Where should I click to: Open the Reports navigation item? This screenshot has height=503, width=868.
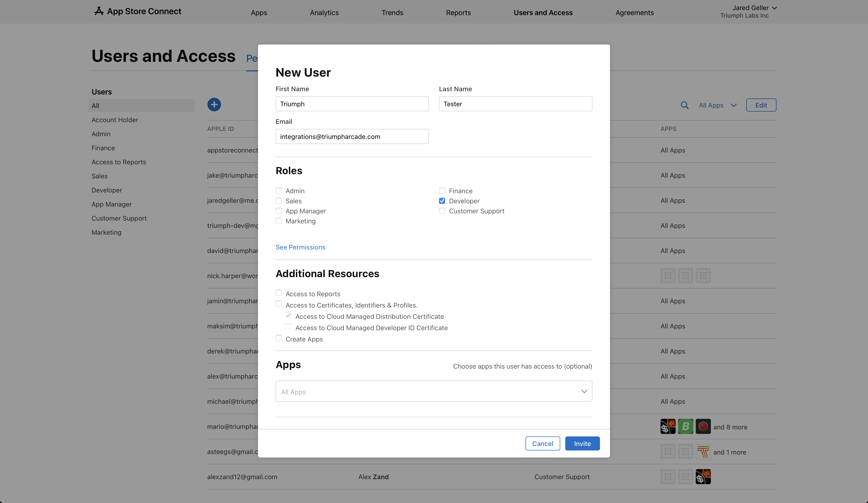458,13
